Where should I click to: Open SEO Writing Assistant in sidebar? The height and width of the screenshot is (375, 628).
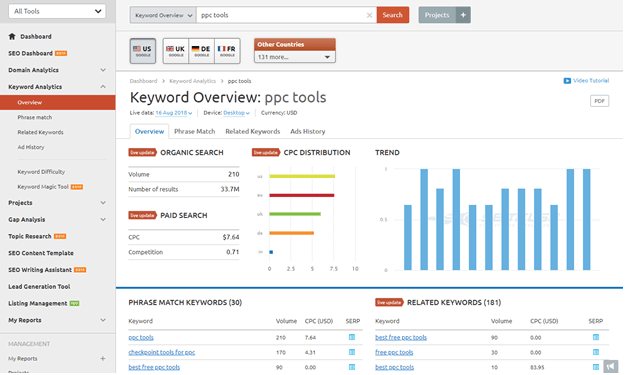pyautogui.click(x=40, y=270)
